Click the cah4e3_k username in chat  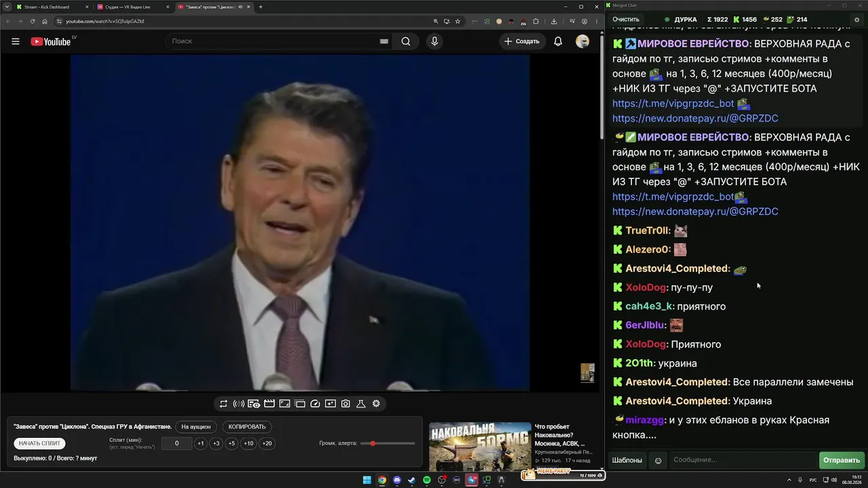[648, 307]
